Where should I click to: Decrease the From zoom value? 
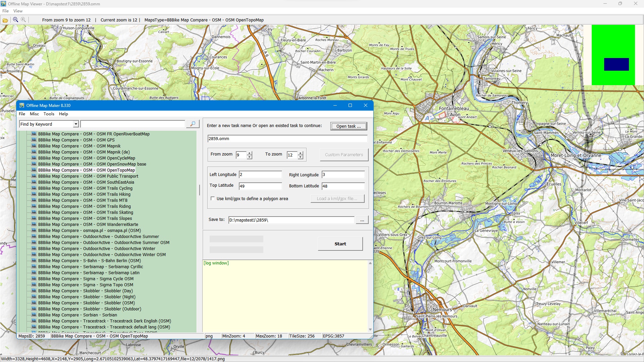pyautogui.click(x=249, y=157)
